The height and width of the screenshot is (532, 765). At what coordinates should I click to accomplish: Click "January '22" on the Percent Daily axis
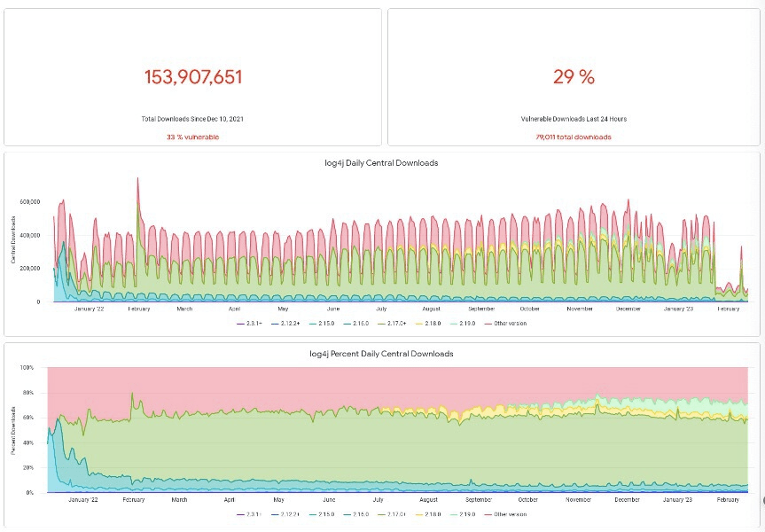83,500
